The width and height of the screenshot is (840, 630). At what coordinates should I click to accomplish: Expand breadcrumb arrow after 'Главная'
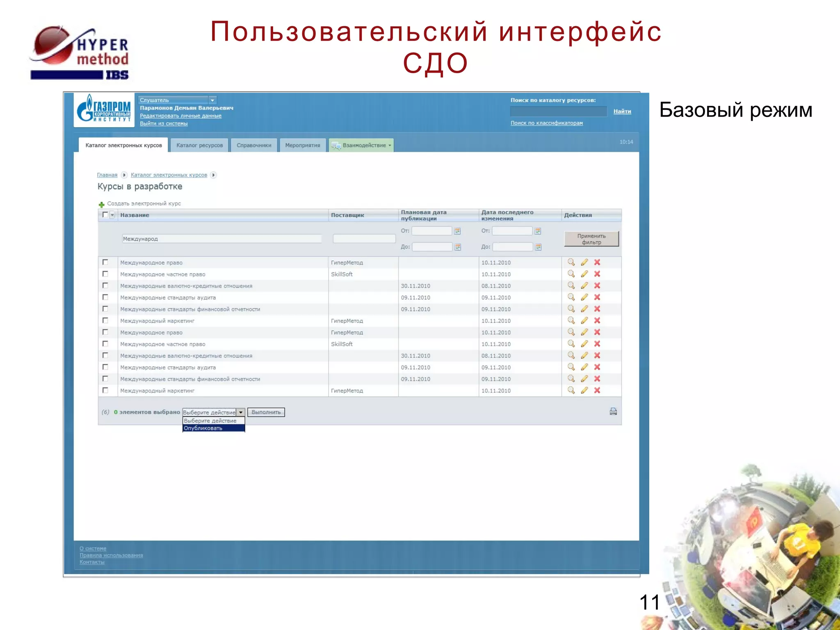[x=124, y=175]
